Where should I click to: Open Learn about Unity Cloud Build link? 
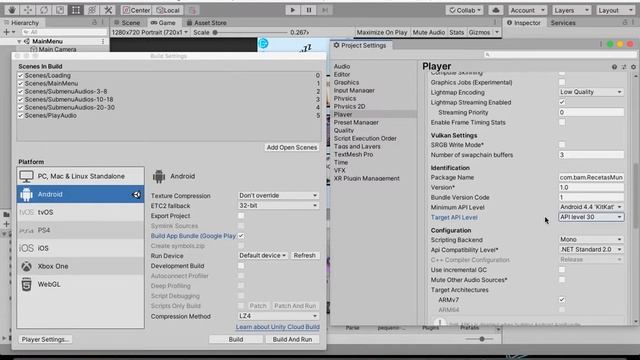(x=278, y=327)
